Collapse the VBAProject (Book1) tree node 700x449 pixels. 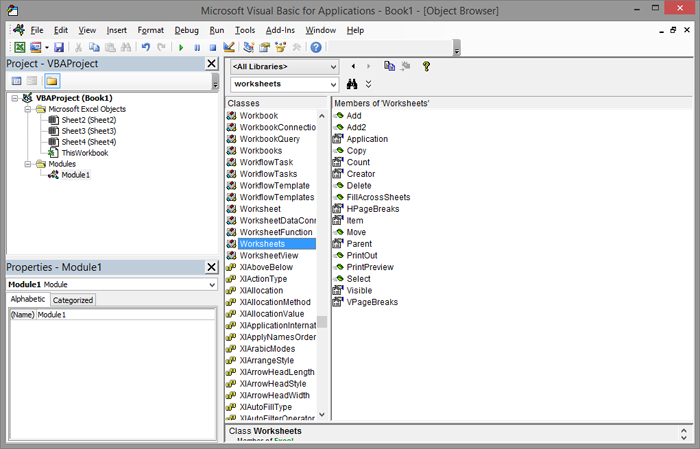click(x=15, y=98)
